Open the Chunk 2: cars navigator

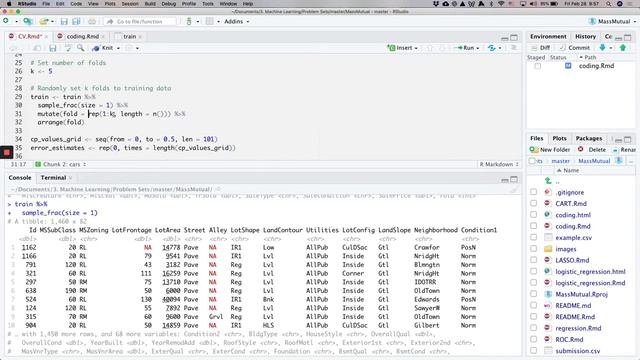click(60, 164)
